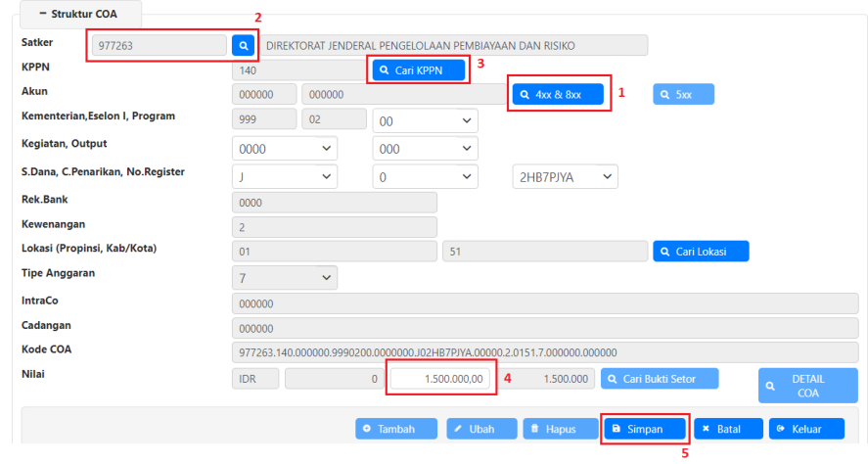
Task: Click the Nilai amount field 1.500.000,00
Action: point(439,379)
